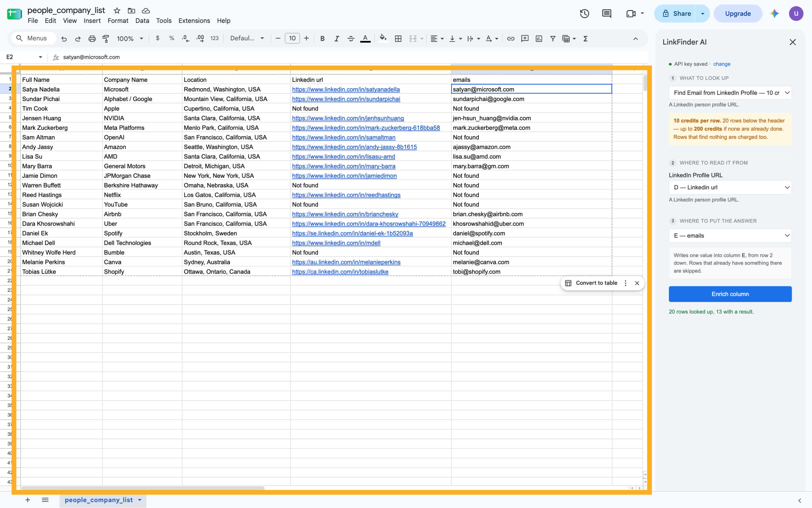Click the formula bar input
Viewport: 812px width, 508px height.
(x=354, y=57)
